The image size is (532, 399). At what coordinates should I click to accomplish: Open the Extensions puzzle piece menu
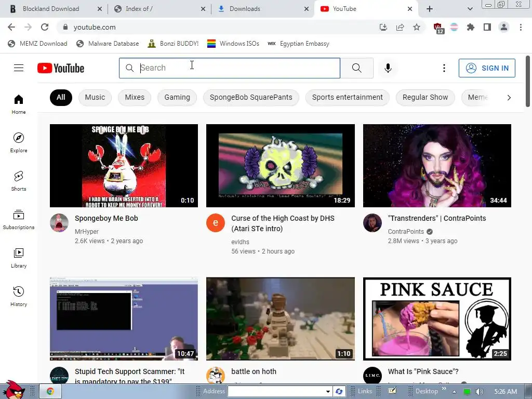click(x=471, y=27)
